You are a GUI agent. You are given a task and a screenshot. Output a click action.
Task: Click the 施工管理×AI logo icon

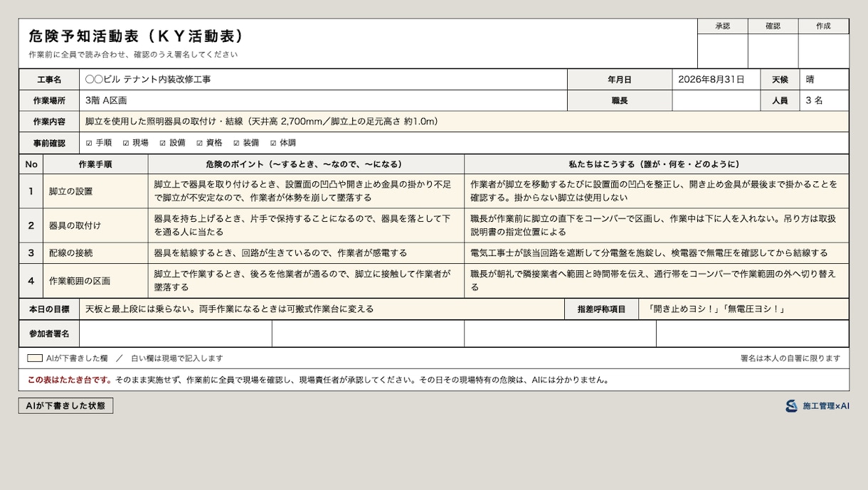click(791, 405)
